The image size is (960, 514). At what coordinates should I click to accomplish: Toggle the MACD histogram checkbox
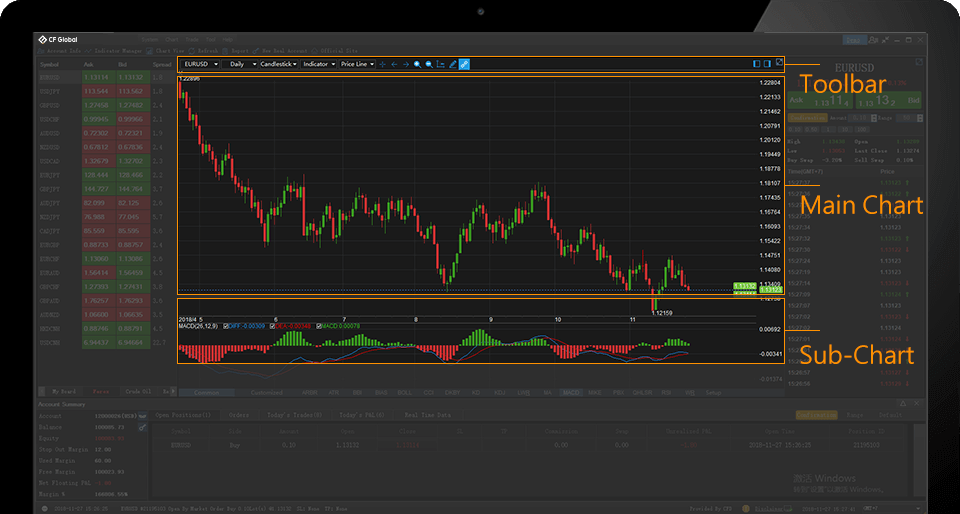pos(319,326)
